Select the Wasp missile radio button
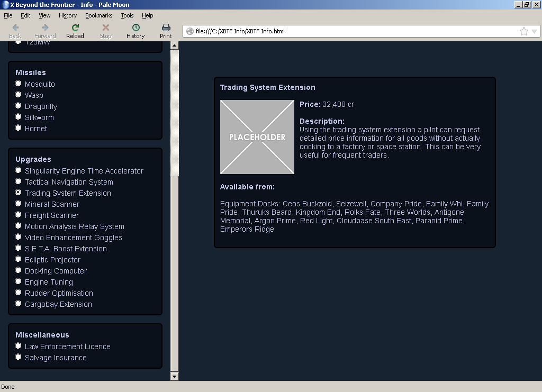Viewport: 542px width, 392px height. 19,94
